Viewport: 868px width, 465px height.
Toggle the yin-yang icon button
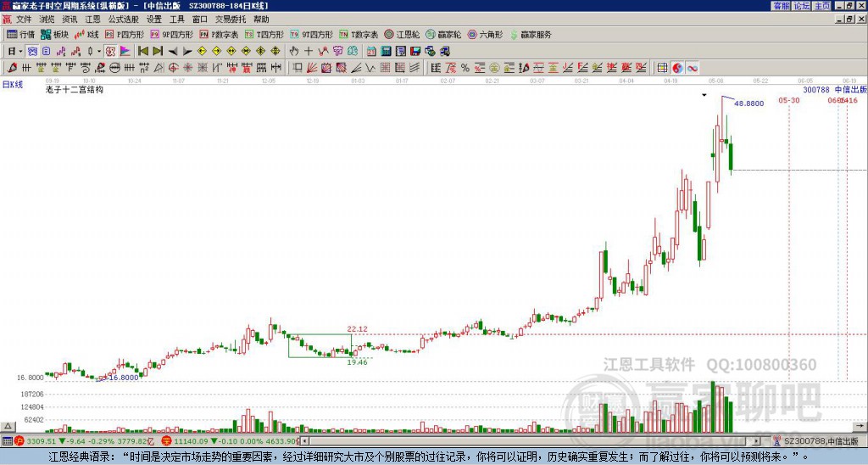coord(677,68)
